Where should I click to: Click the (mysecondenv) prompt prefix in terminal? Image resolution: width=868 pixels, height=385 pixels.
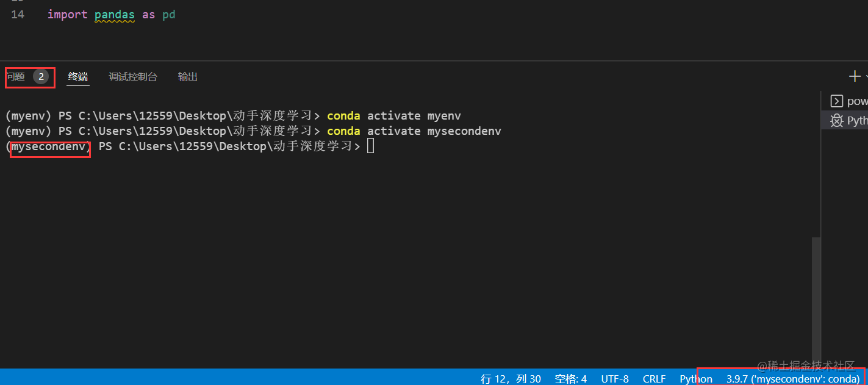coord(49,146)
